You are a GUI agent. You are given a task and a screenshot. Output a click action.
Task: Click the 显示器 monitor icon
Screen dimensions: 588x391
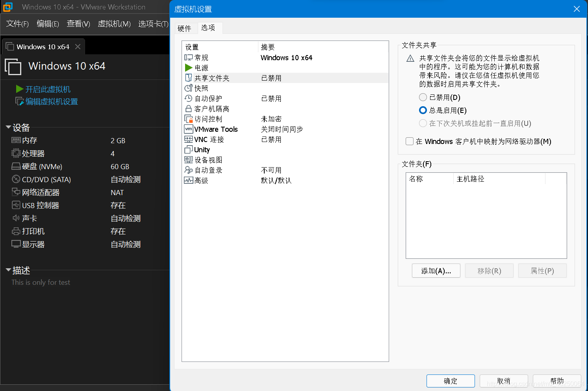click(x=16, y=244)
